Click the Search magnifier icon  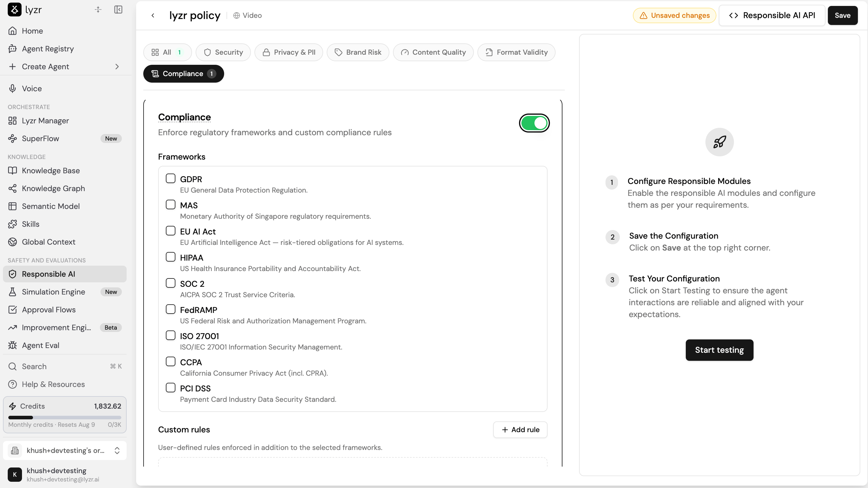tap(12, 366)
